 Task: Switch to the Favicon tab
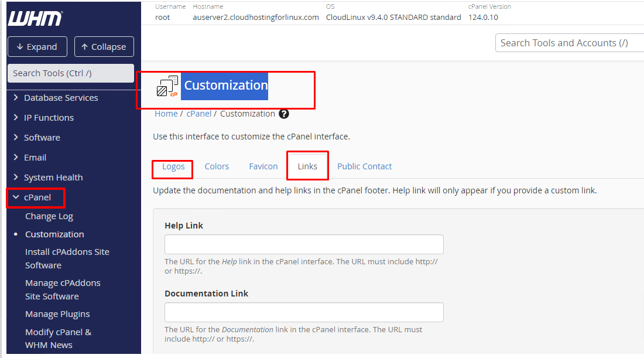pos(263,166)
